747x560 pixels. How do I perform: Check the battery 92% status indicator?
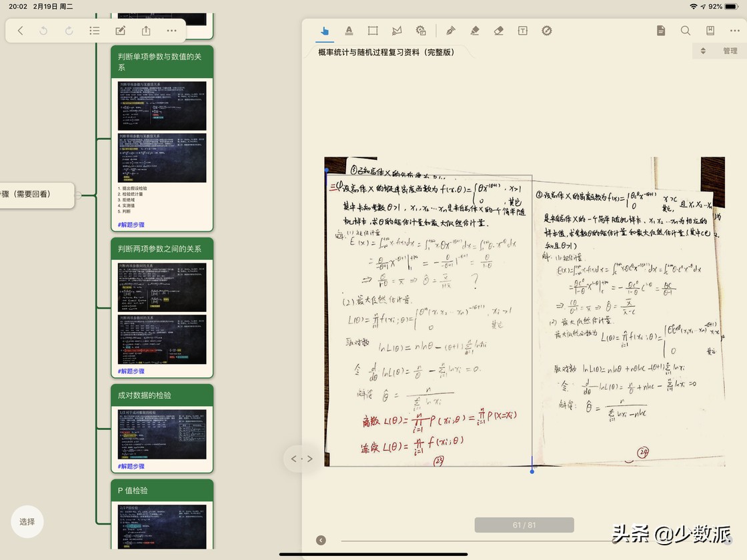pyautogui.click(x=723, y=7)
